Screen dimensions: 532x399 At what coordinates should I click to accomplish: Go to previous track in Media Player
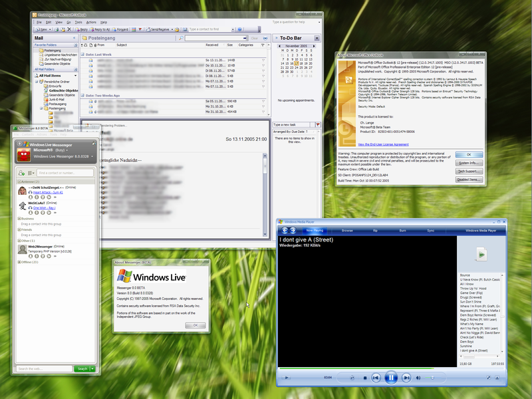tap(376, 378)
